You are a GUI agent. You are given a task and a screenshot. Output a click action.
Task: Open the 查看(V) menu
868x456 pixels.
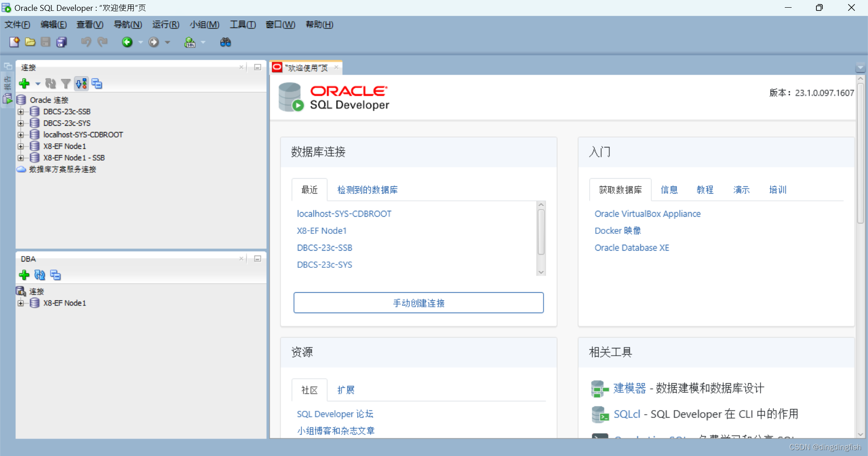(90, 24)
